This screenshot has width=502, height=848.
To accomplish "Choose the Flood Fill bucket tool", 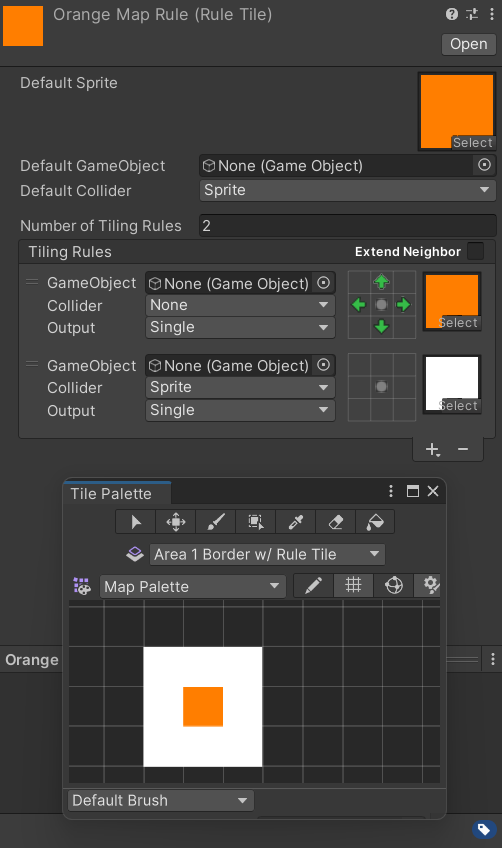I will click(x=375, y=522).
